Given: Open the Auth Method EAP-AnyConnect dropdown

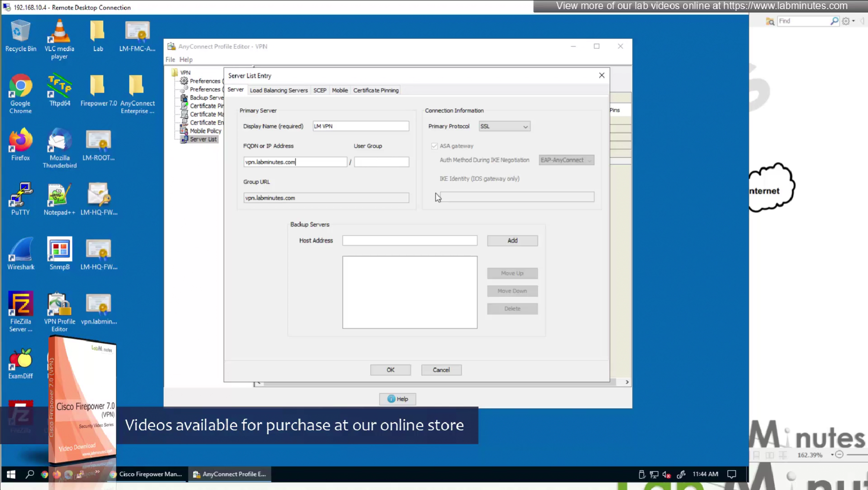Looking at the screenshot, I should [566, 160].
